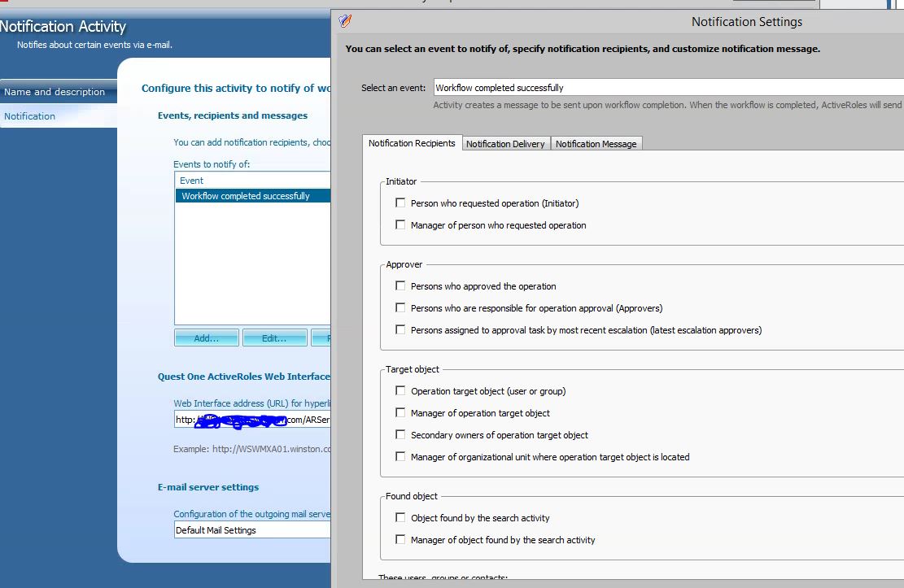
Task: Open the outgoing mail server configuration dropdown
Action: tap(252, 529)
